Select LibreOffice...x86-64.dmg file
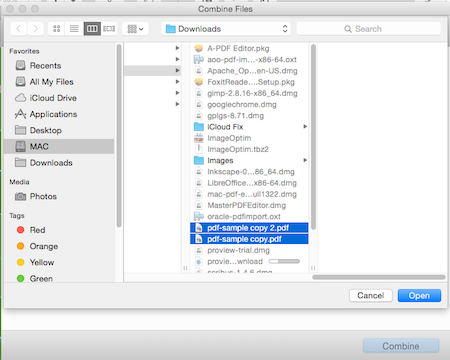Viewport: 450px width, 360px height. tap(249, 183)
